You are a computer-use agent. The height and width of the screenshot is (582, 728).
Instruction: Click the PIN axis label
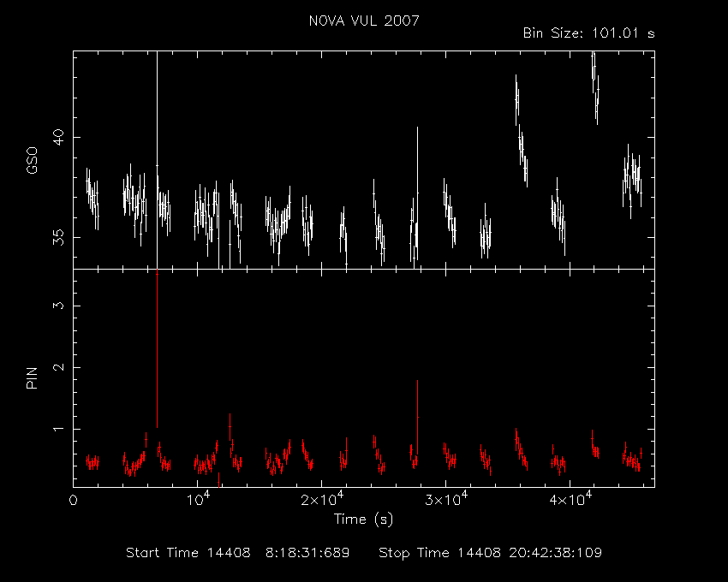click(x=32, y=377)
